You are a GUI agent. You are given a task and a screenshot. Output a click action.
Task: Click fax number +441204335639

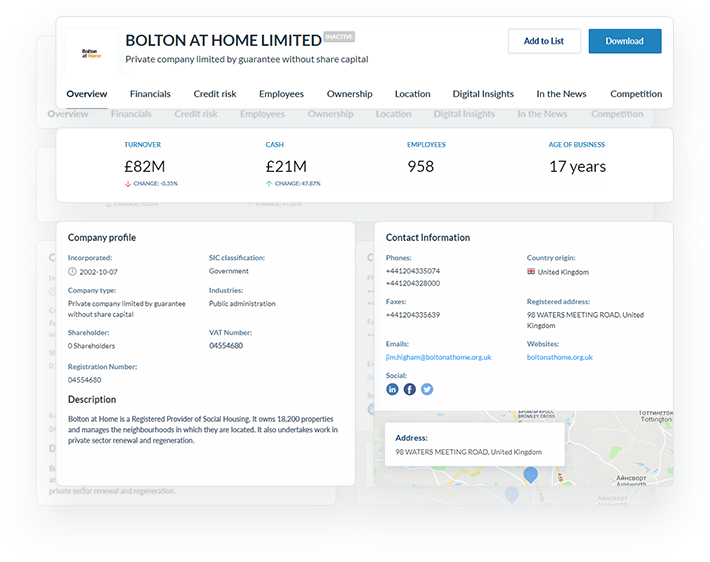(413, 315)
